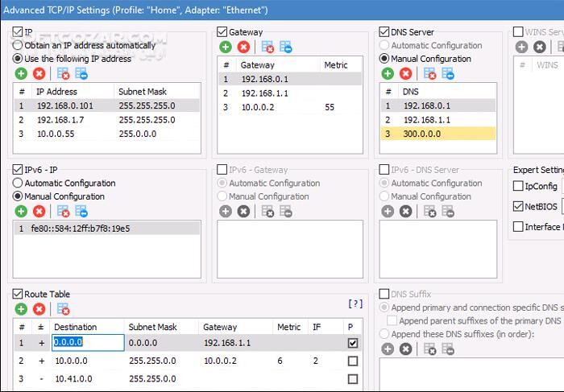Choose Automatic Configuration for DNS Server
Viewport: 564px width, 392px height.
coord(384,46)
